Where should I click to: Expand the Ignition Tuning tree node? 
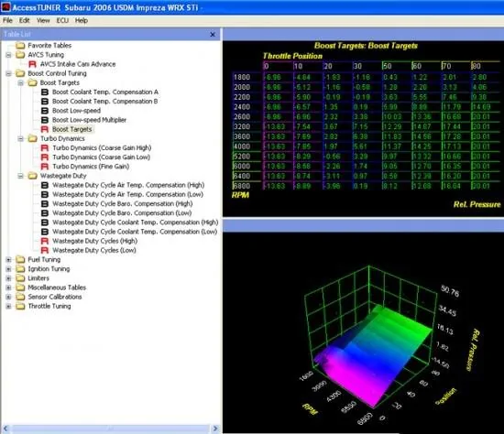click(x=8, y=269)
